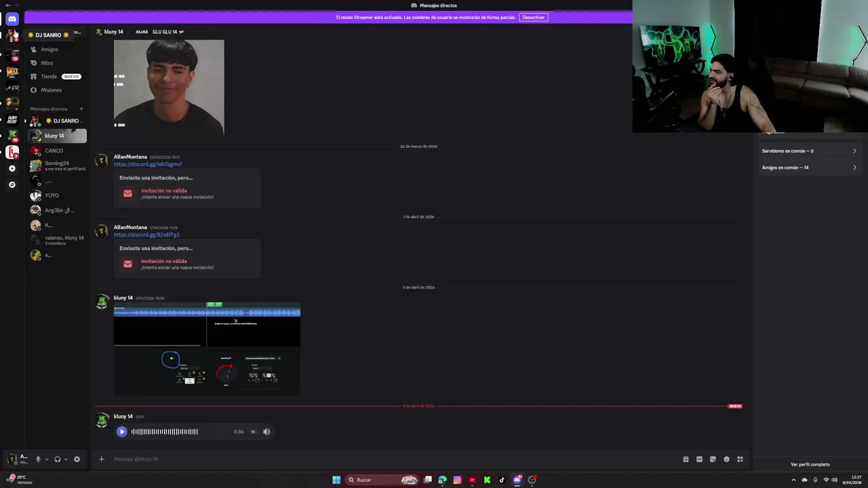Open Instagram from the taskbar
Viewport: 868px width, 488px height.
click(x=457, y=480)
